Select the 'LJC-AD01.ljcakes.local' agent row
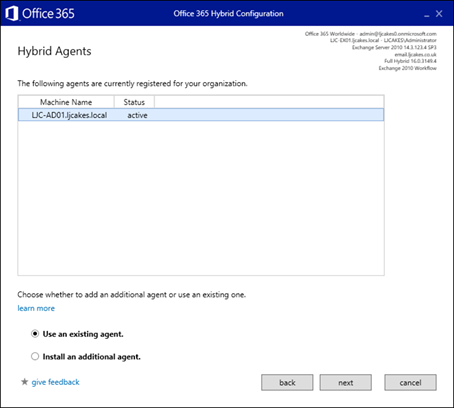The height and width of the screenshot is (408, 454). tap(201, 115)
